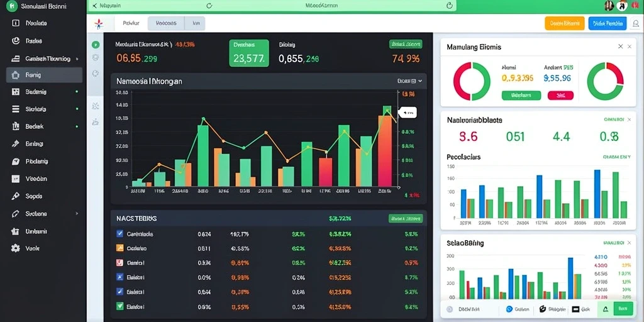This screenshot has width=644, height=322.
Task: Click the grey circle icon at bottom toolbar left
Action: point(450,309)
